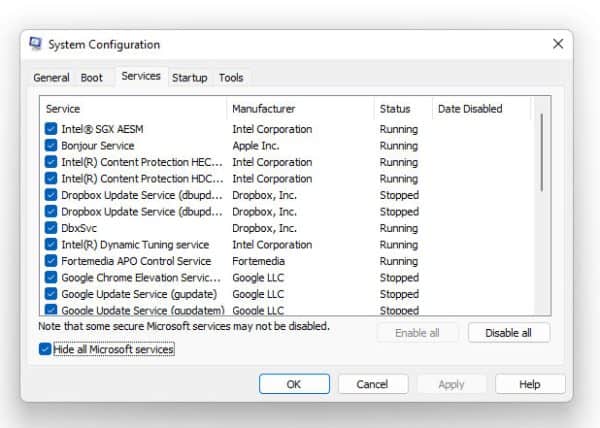Click the System Configuration title bar icon
The width and height of the screenshot is (600, 428).
(x=36, y=45)
